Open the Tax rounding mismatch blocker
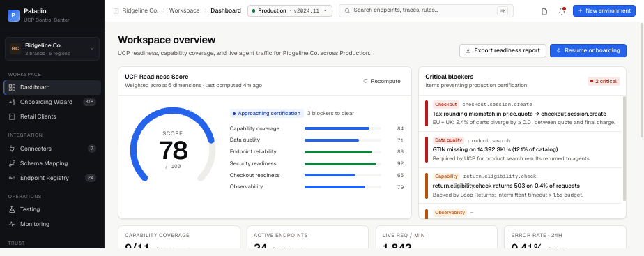Image resolution: width=644 pixels, height=256 pixels. coord(521,114)
